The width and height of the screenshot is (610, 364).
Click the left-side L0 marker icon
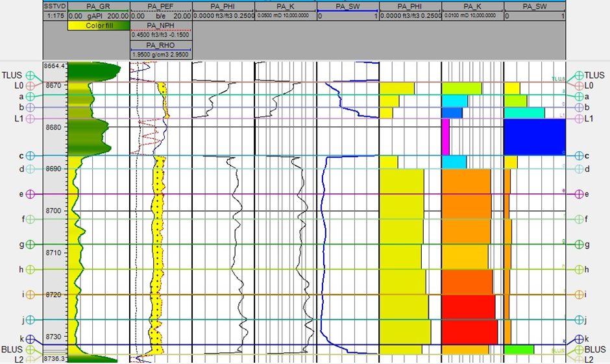click(31, 85)
